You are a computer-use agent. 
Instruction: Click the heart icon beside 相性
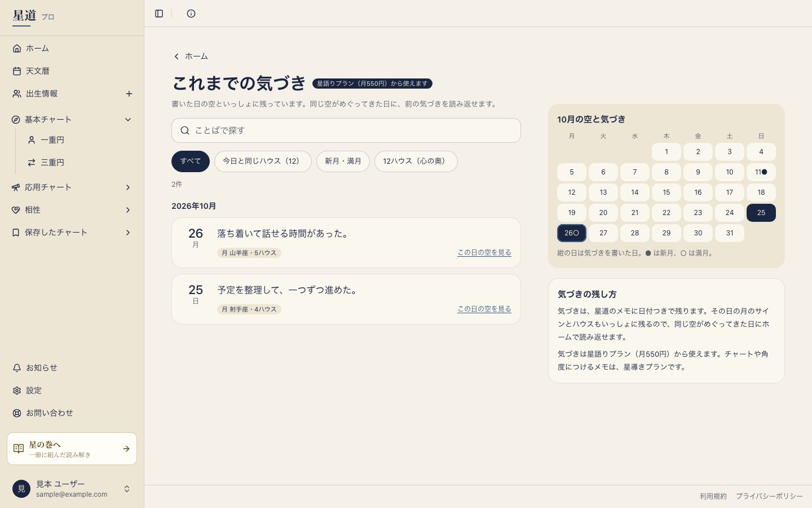click(16, 210)
